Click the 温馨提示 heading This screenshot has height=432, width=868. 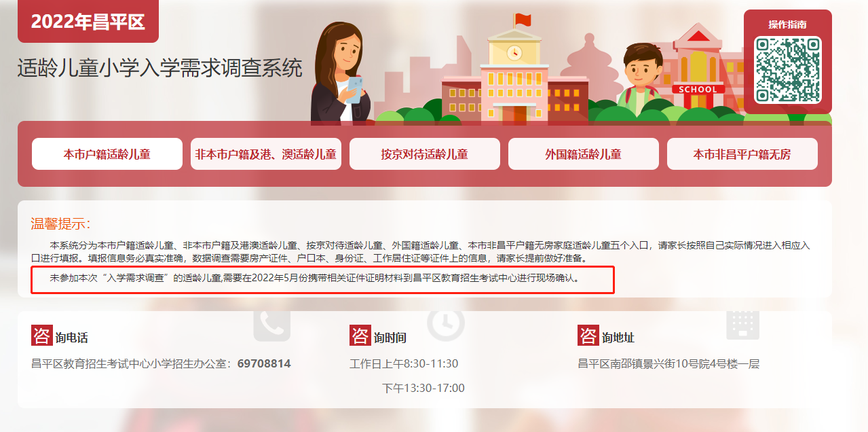point(61,224)
